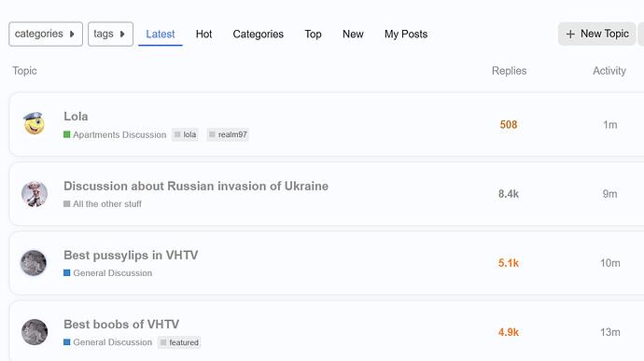The height and width of the screenshot is (361, 644).
Task: Click the avatar beside Ukraine invasion discussion
Action: click(x=35, y=193)
